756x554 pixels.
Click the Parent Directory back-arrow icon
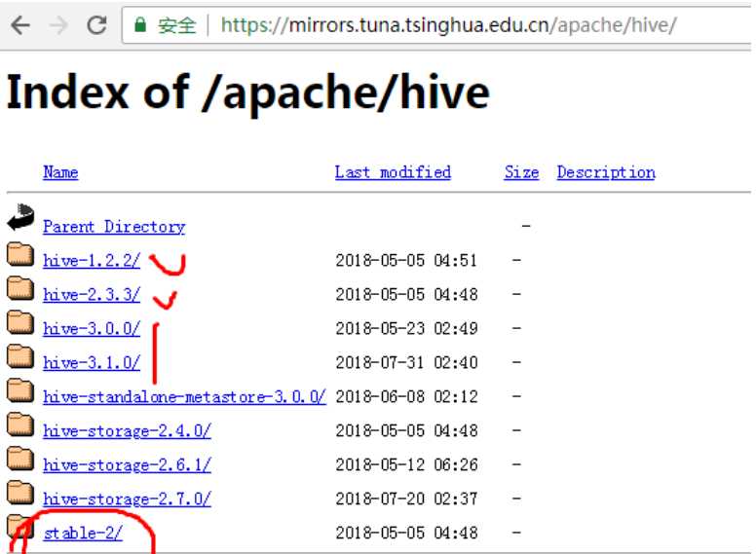(x=20, y=217)
